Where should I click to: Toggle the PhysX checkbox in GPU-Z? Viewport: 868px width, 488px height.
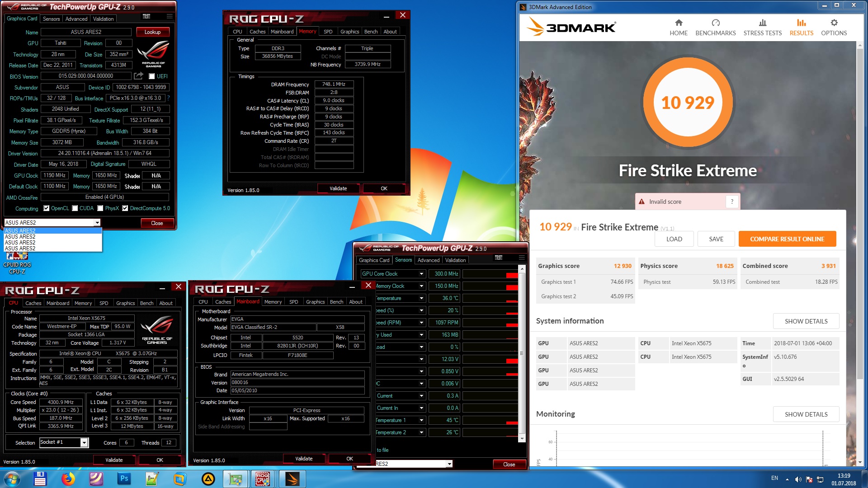click(100, 208)
